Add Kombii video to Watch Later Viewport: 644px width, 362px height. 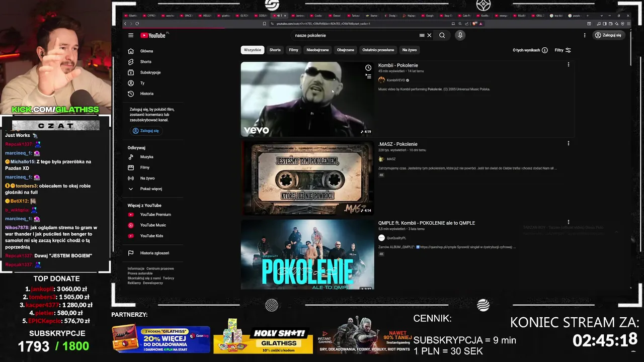[x=368, y=68]
